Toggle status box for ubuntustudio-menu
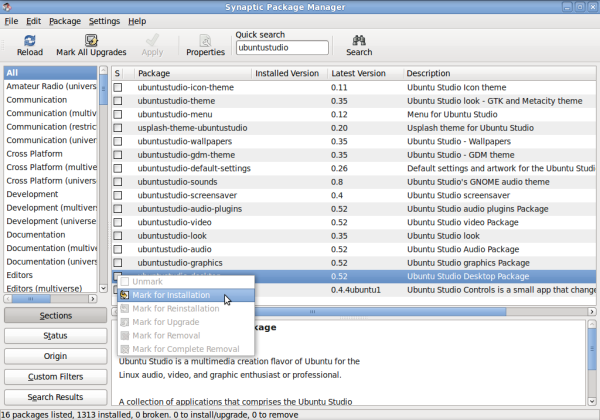 118,114
